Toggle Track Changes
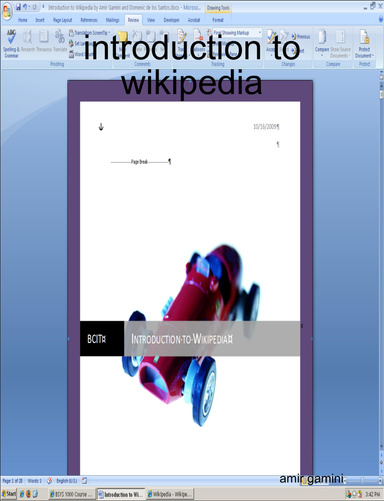384x501 pixels. pyautogui.click(x=182, y=44)
